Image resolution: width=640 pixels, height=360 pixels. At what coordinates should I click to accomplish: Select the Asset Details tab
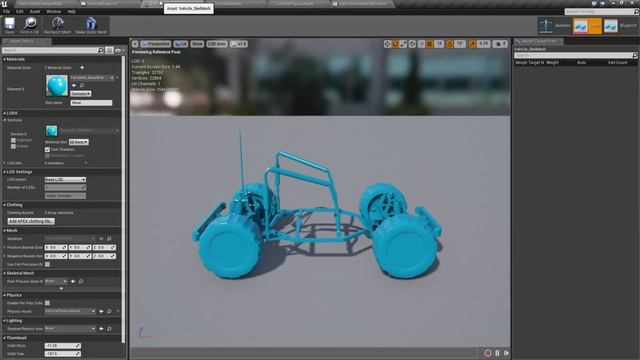(x=27, y=41)
